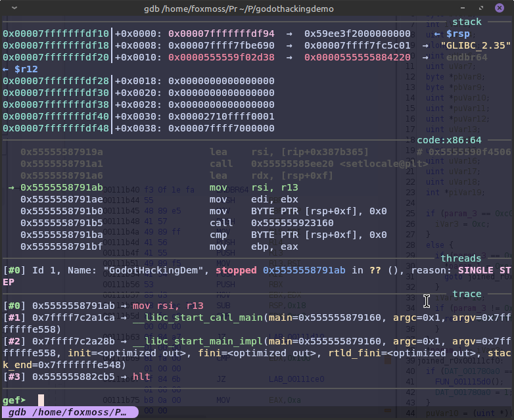
Task: Click trace frame #1 address 0x7ffff7c2a1ca
Action: [74, 317]
